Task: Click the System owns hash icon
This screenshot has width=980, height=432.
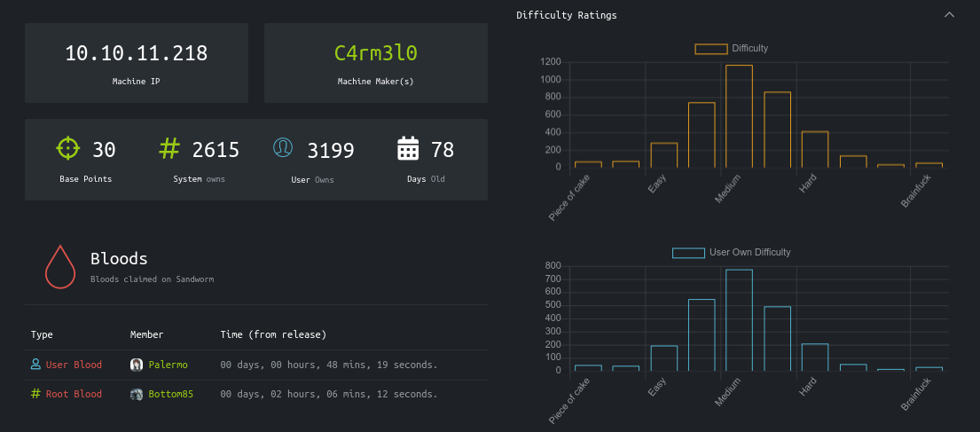Action: [169, 149]
